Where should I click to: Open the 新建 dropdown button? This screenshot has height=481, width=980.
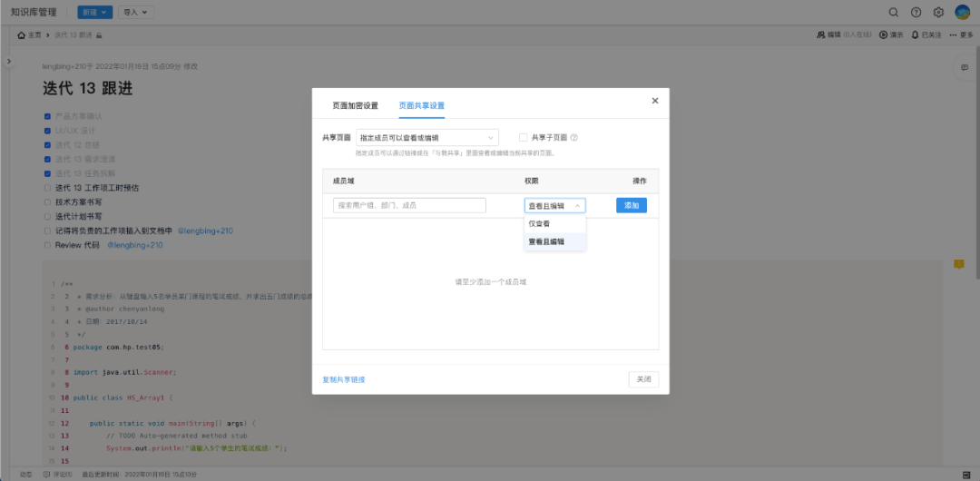point(95,12)
